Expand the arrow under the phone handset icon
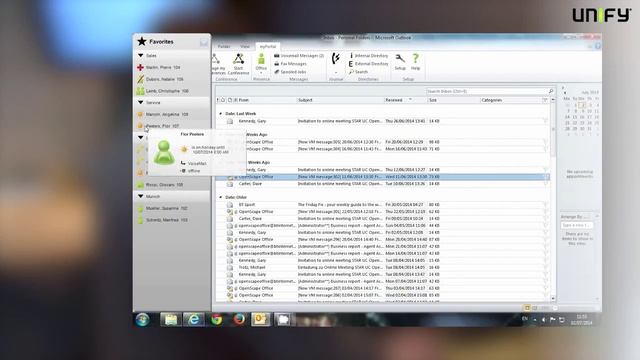Screen dimensions: 640x360 [336, 73]
